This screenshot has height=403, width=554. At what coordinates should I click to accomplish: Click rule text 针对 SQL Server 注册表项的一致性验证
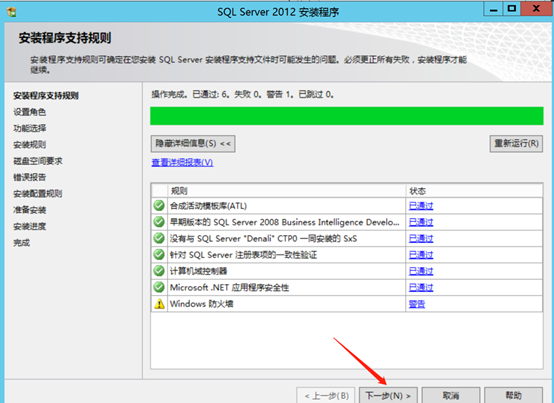point(243,255)
